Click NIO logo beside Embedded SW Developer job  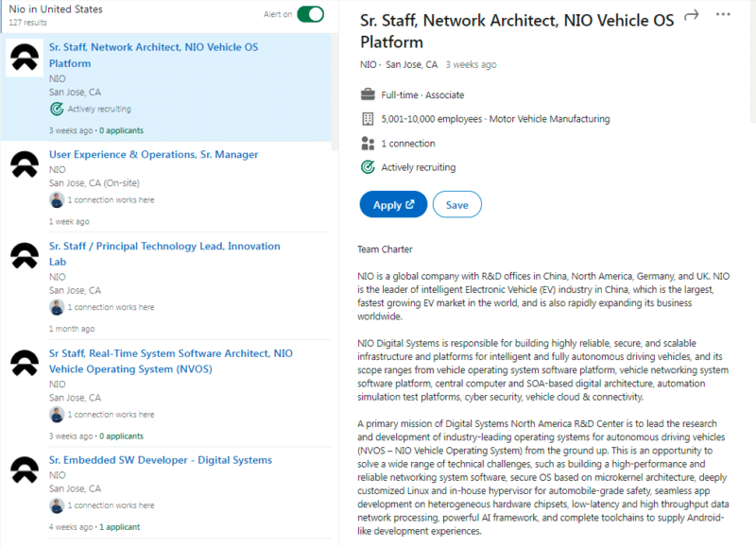tap(25, 470)
